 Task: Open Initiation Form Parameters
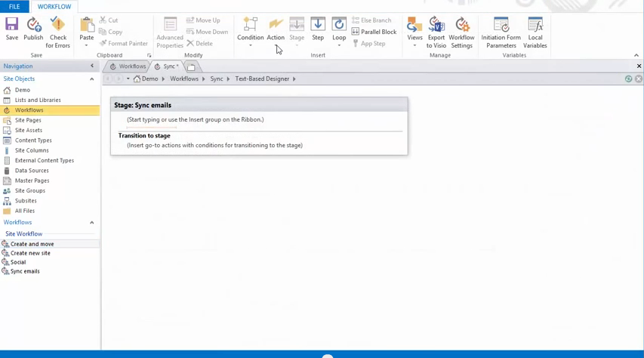pyautogui.click(x=501, y=33)
